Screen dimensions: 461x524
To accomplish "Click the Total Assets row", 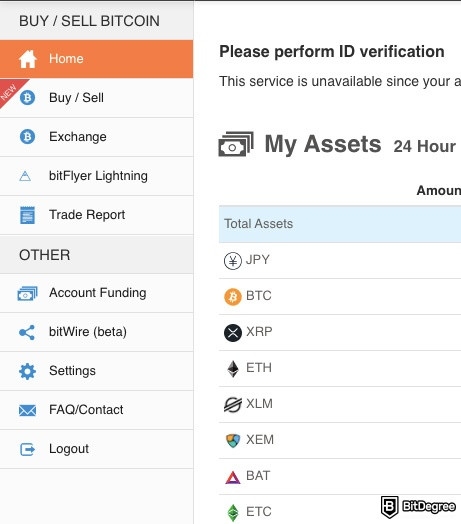I will (340, 224).
